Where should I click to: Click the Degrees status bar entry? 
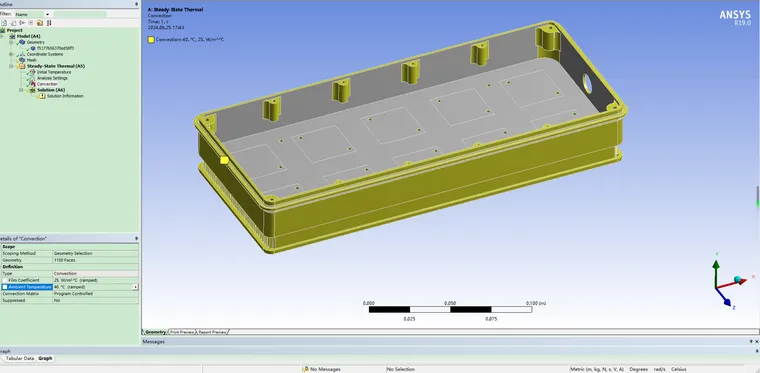pos(639,369)
